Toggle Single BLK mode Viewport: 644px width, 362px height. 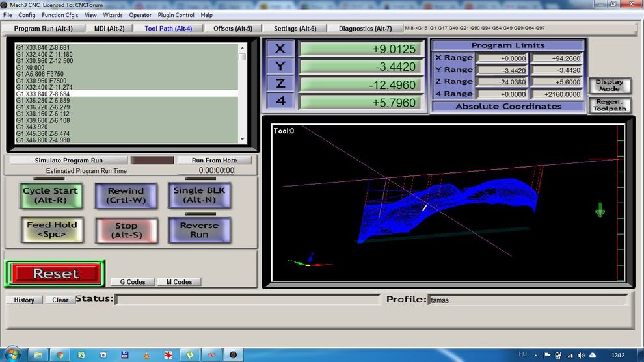(199, 196)
